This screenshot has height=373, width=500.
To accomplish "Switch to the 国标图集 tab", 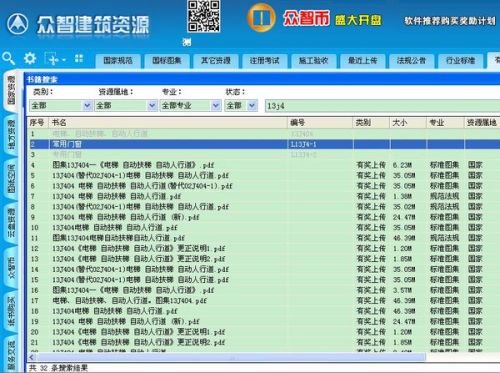I will click(167, 61).
